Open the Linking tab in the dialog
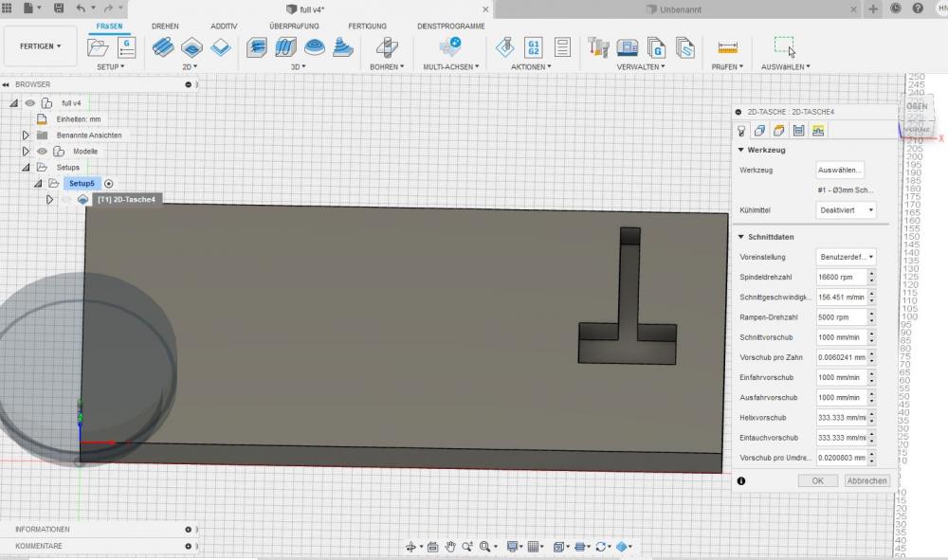948x560 pixels. [x=818, y=131]
